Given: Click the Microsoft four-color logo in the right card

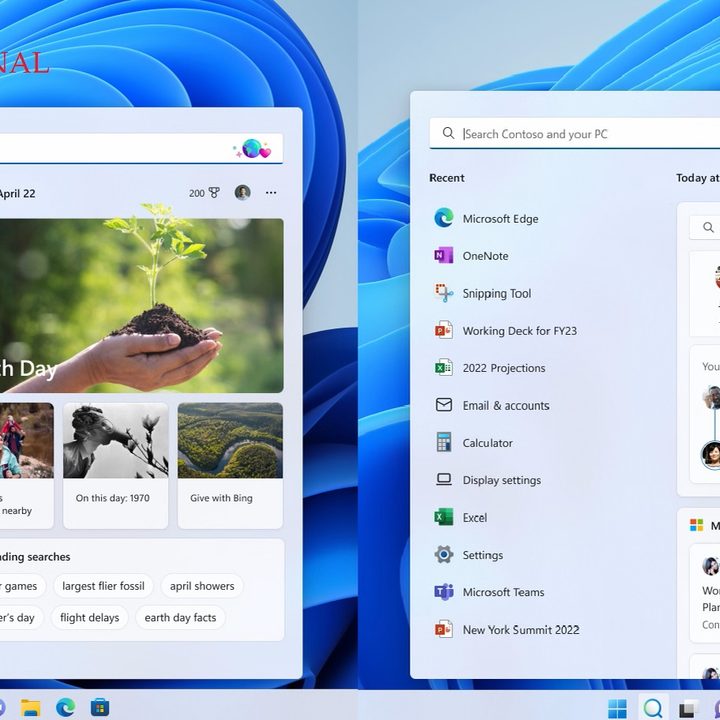Looking at the screenshot, I should tap(696, 525).
